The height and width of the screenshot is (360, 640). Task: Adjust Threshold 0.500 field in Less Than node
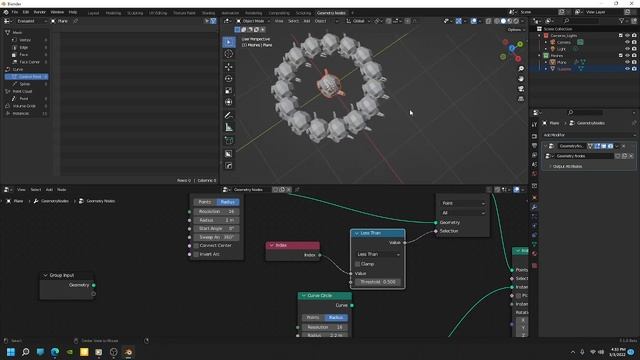point(378,282)
